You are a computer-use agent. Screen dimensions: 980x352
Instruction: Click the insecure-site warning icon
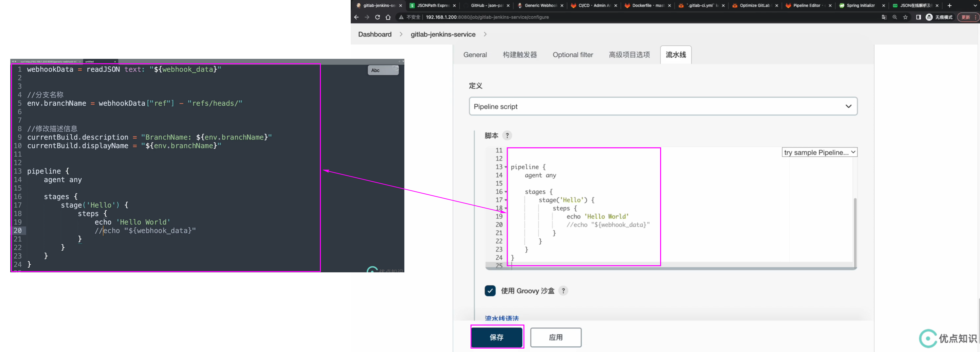click(401, 17)
